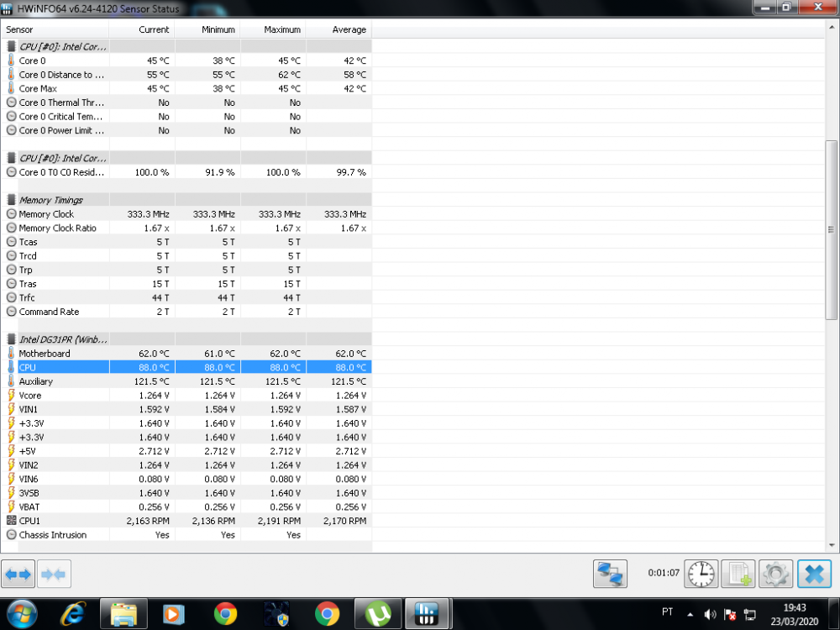Image resolution: width=840 pixels, height=630 pixels.
Task: Open the remote network sensors button
Action: click(x=610, y=574)
